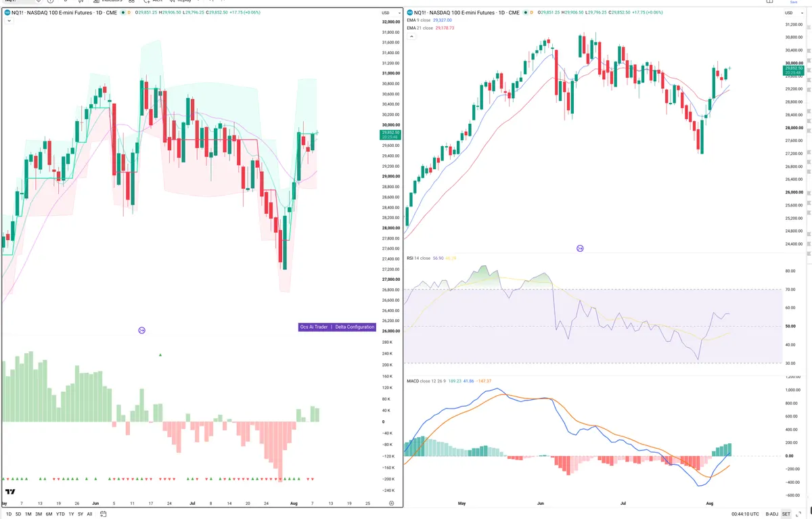Click the TradingView logo on left chart

pos(10,492)
